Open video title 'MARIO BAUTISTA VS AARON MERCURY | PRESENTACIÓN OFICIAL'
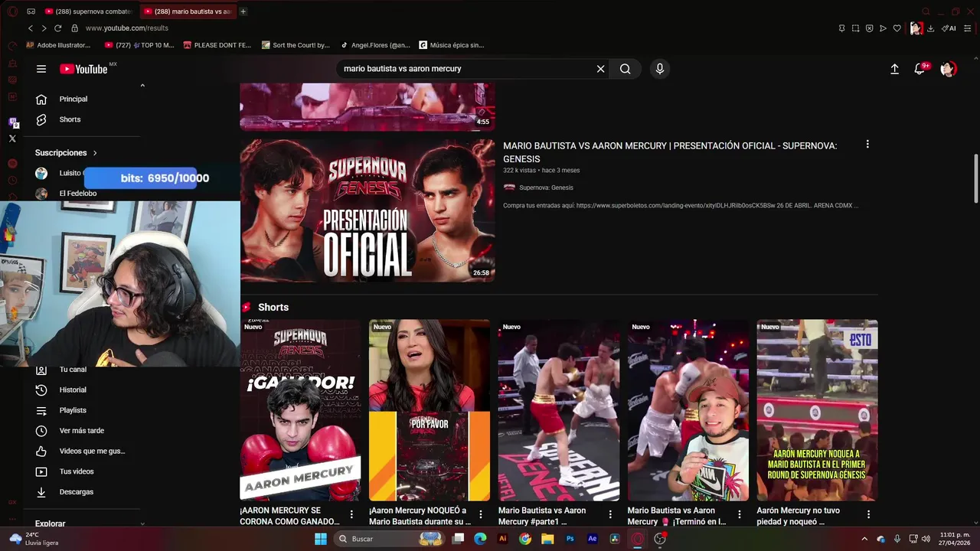Screen dimensions: 980x551 pyautogui.click(x=670, y=152)
